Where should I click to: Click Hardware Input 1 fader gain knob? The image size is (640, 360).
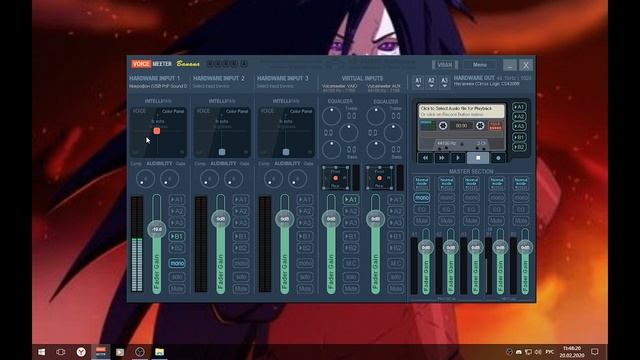(157, 229)
